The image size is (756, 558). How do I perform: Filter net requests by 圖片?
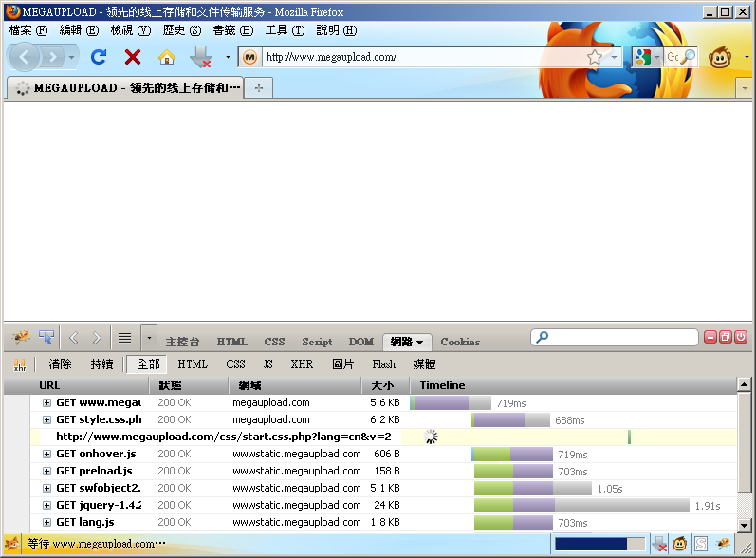click(x=342, y=364)
